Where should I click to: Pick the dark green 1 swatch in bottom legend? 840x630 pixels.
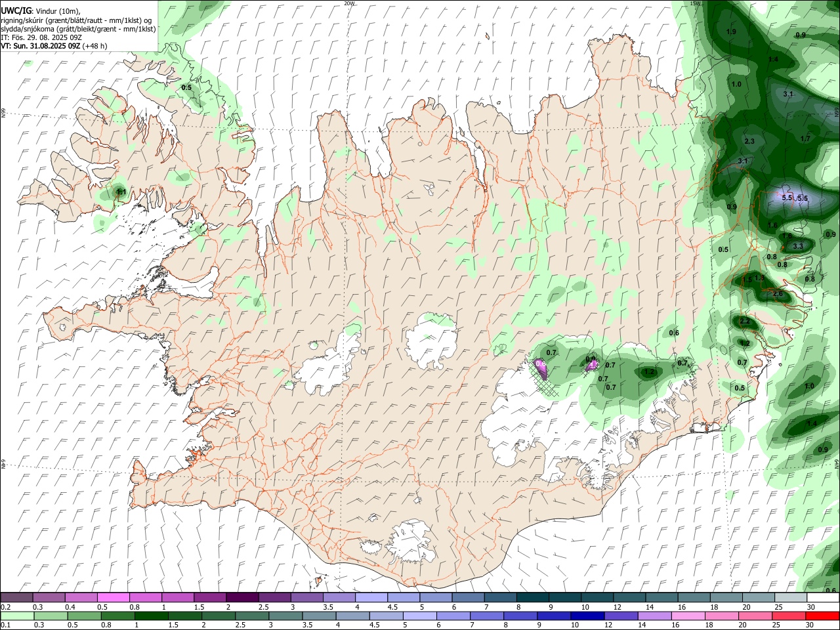click(151, 616)
